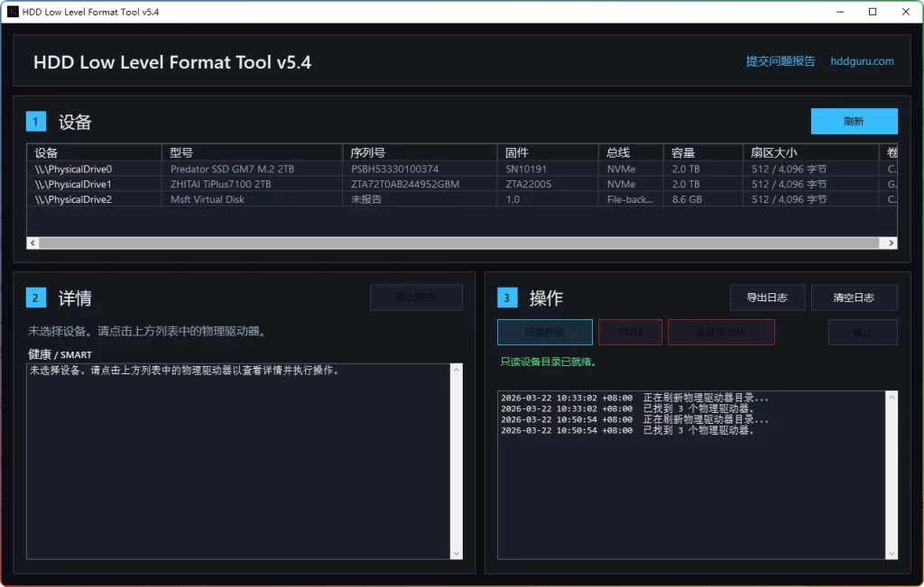This screenshot has height=587, width=924.
Task: Click the 导出报告 export report button
Action: (416, 297)
